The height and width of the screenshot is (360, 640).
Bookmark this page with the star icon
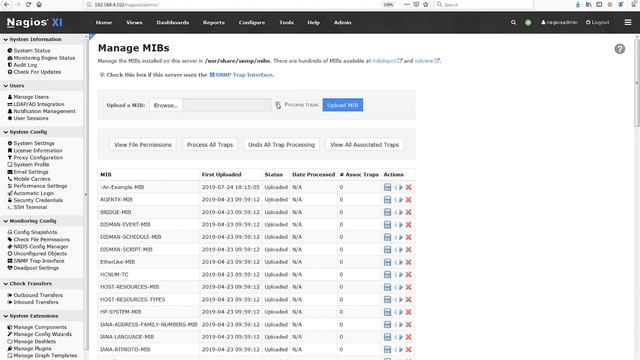click(x=426, y=4)
